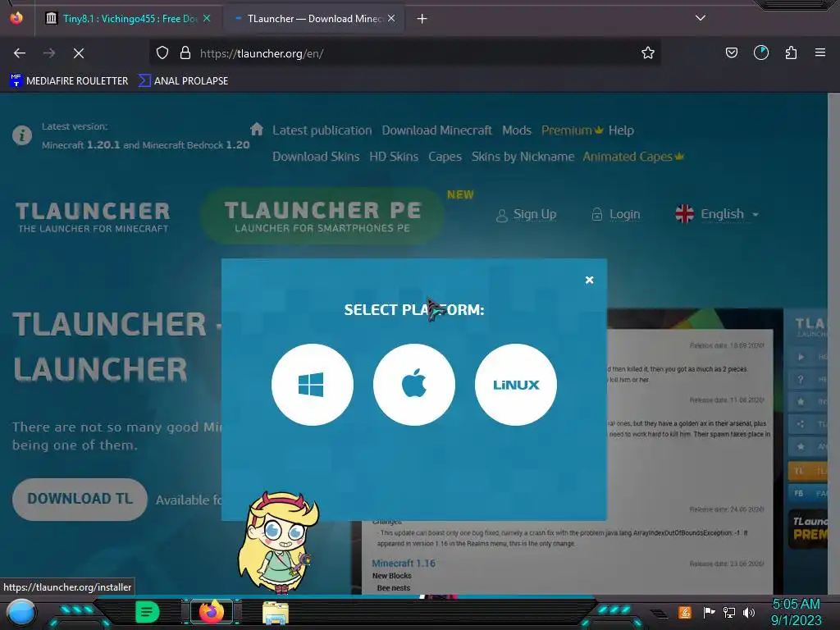Open the Start orb on taskbar
This screenshot has width=840, height=630.
(x=21, y=612)
